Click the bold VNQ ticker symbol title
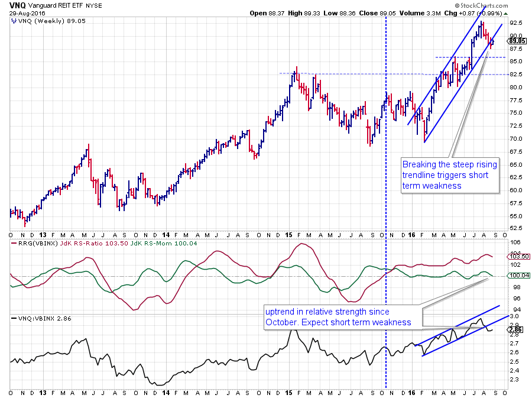 pyautogui.click(x=17, y=5)
